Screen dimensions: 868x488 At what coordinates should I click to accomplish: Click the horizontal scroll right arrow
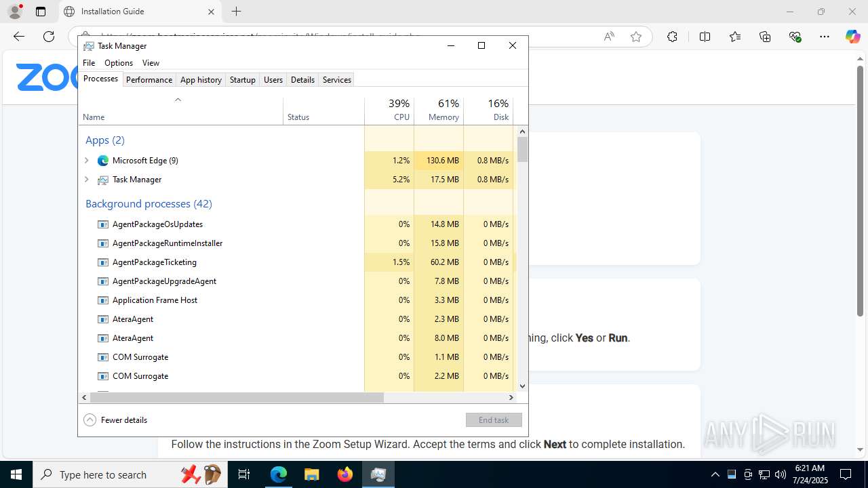click(x=511, y=398)
